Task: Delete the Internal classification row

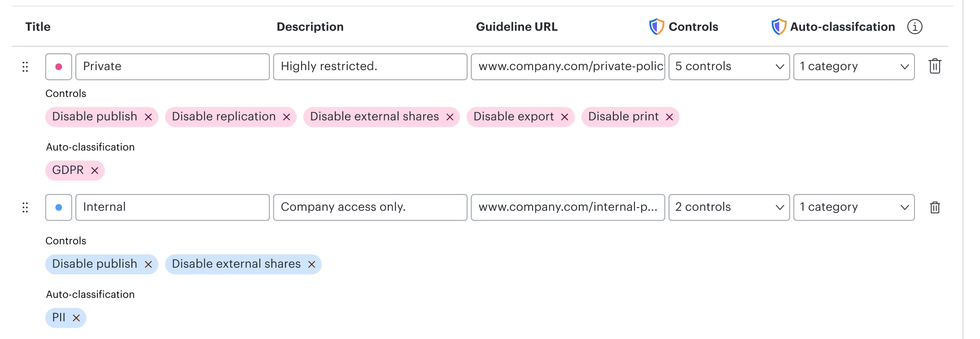Action: [x=935, y=207]
